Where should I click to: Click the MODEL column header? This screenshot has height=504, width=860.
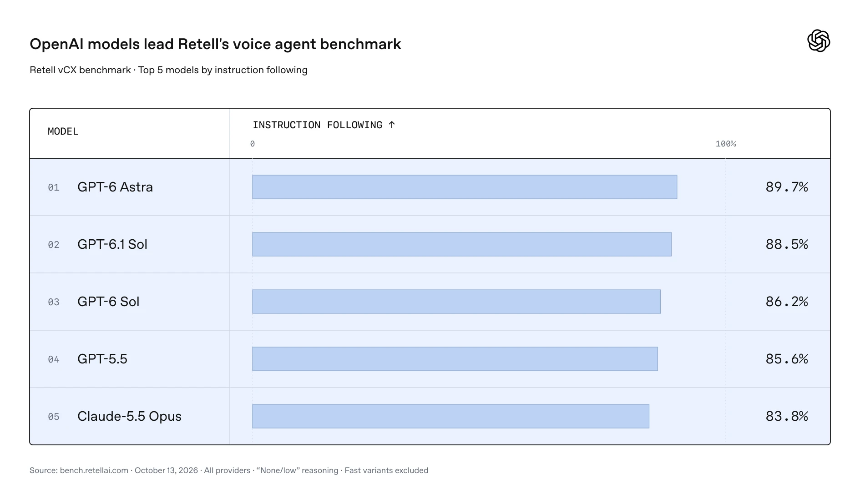tap(63, 131)
